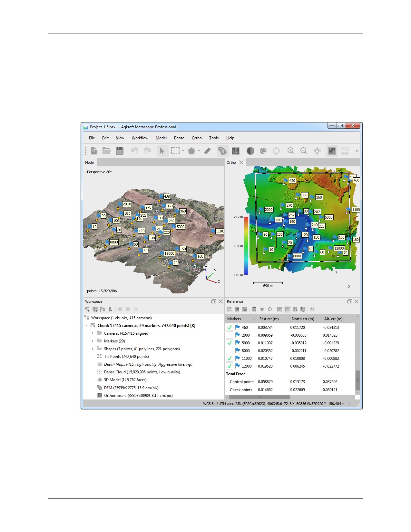Open the shape drawing tool dropdown arrow
This screenshot has width=411, height=532.
(x=199, y=151)
